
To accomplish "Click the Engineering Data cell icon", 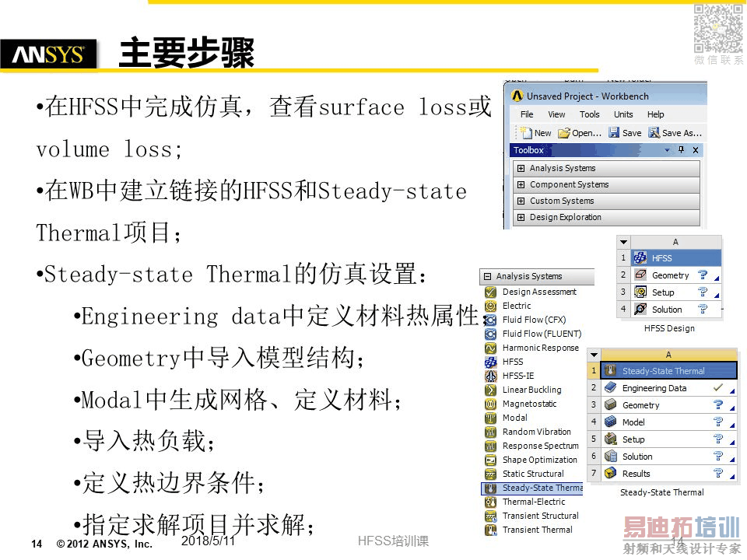I will point(610,387).
